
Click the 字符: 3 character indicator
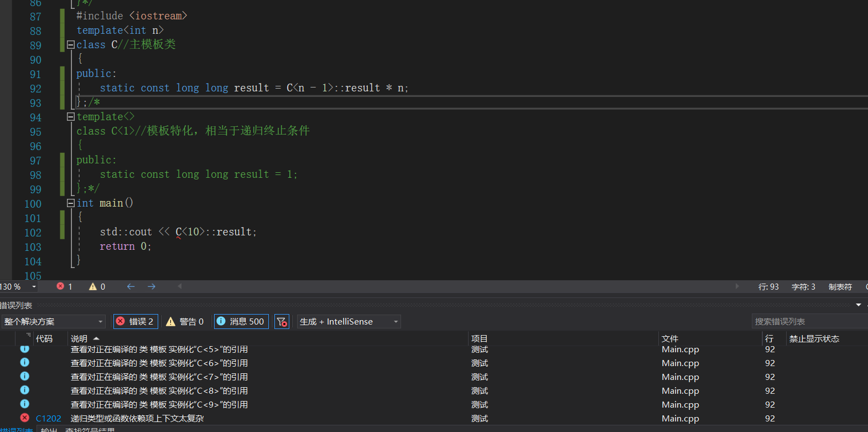[803, 287]
